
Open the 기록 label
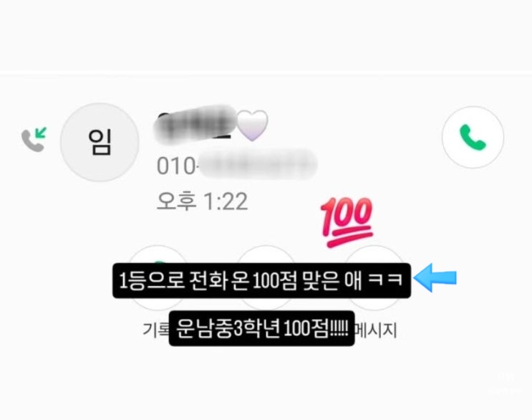tap(155, 330)
